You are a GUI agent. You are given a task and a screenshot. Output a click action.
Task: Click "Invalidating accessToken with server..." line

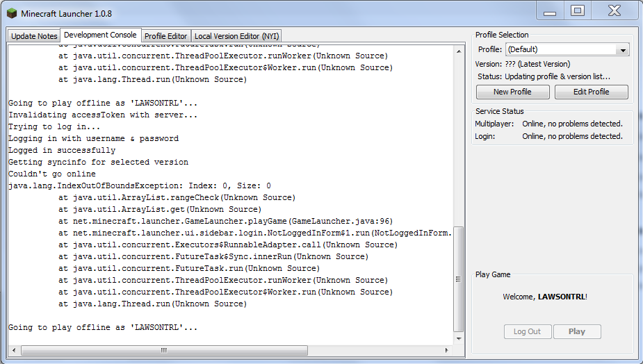point(103,115)
